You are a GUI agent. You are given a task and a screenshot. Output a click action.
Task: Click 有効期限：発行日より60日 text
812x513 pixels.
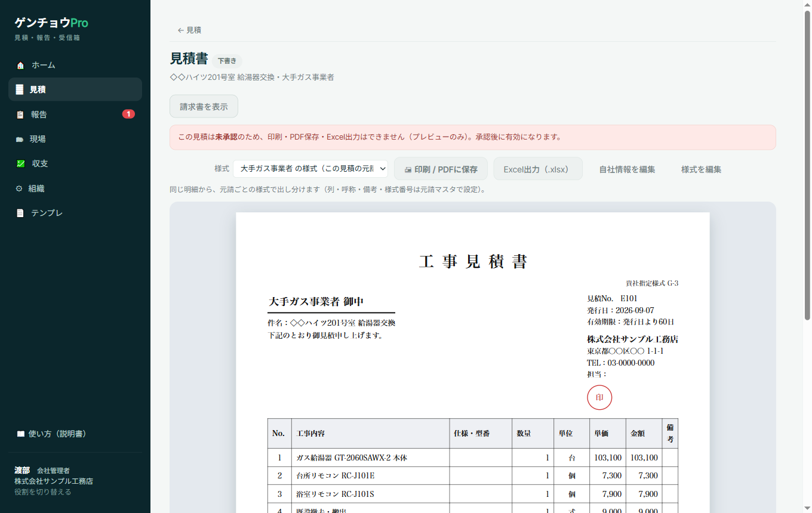630,322
